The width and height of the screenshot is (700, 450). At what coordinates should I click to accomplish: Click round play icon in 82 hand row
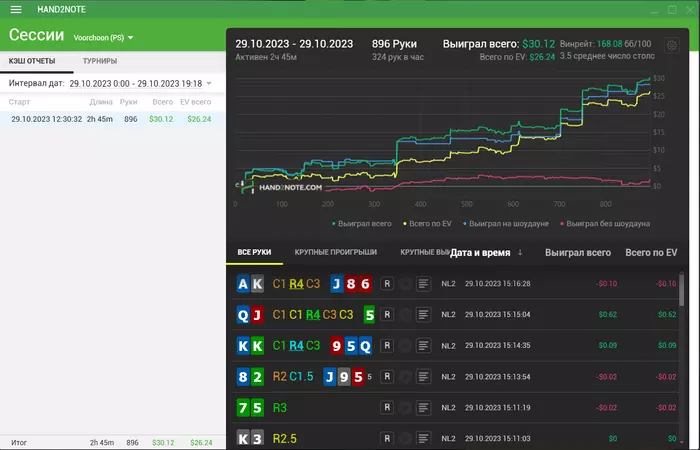(x=405, y=377)
